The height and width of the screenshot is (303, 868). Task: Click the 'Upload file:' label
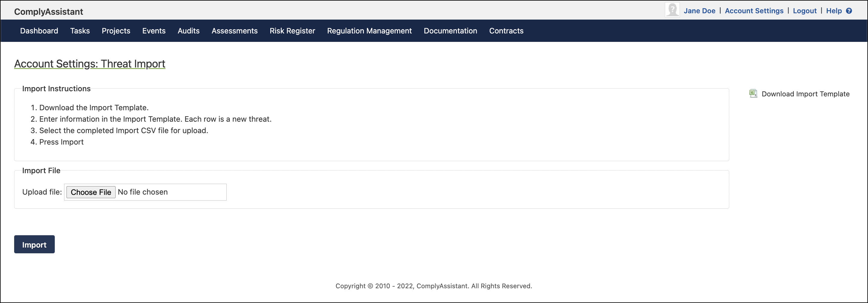[42, 192]
